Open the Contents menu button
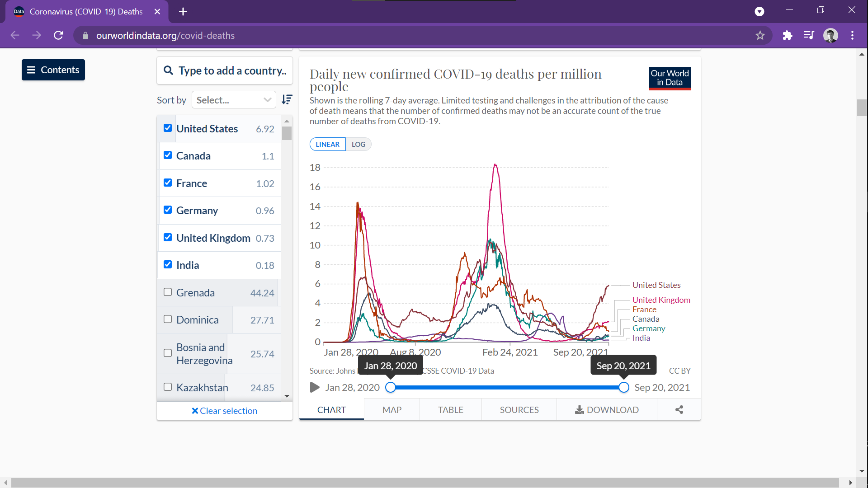 pyautogui.click(x=53, y=70)
